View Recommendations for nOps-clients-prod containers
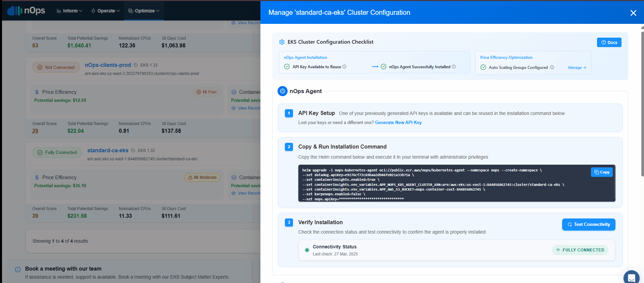 (x=246, y=108)
